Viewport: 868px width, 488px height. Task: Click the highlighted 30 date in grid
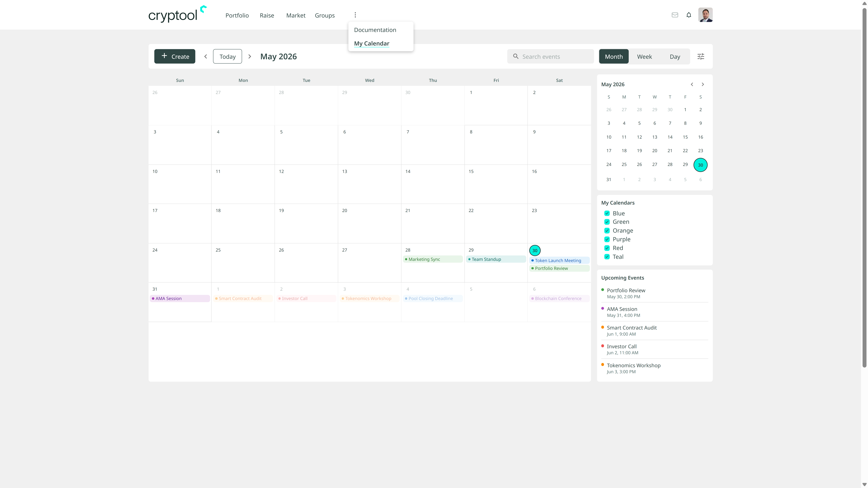(x=535, y=251)
